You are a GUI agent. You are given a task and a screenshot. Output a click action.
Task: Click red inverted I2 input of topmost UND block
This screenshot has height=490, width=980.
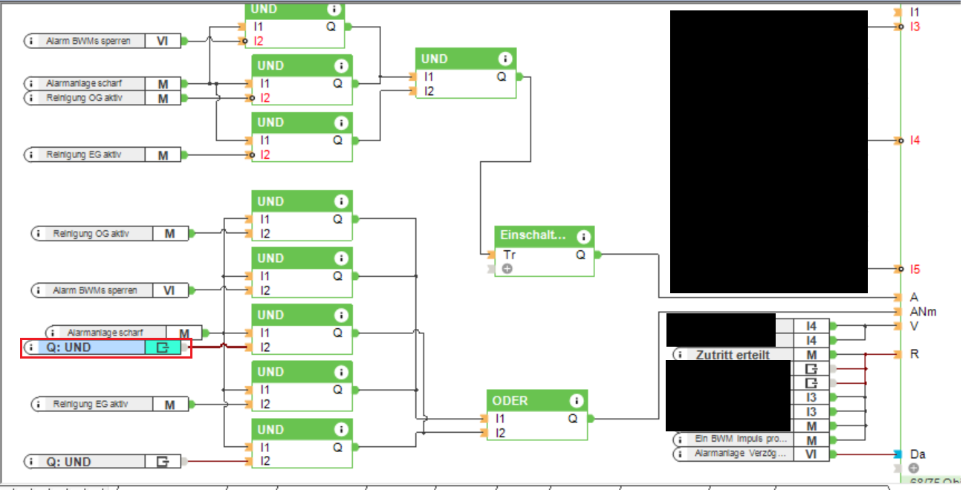pyautogui.click(x=258, y=41)
